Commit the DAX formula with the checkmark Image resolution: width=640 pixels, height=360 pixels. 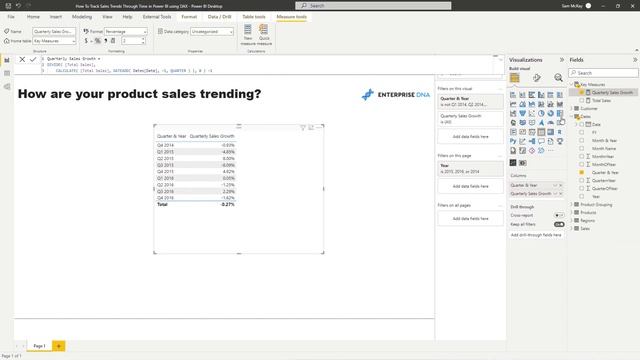click(x=33, y=60)
